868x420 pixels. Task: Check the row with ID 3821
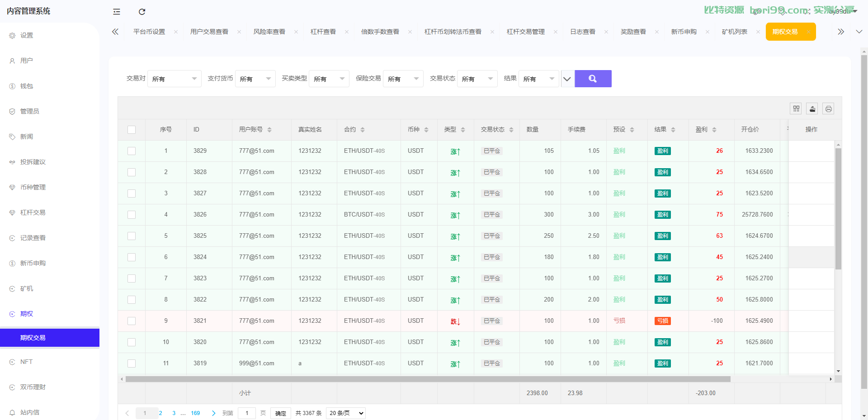coord(132,321)
